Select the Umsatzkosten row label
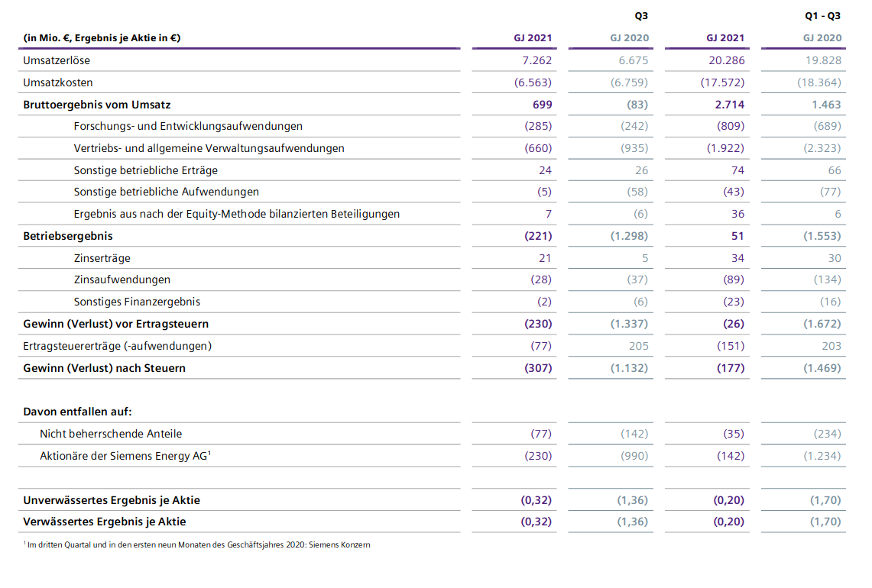Viewport: 872px width, 588px height. 58,82
